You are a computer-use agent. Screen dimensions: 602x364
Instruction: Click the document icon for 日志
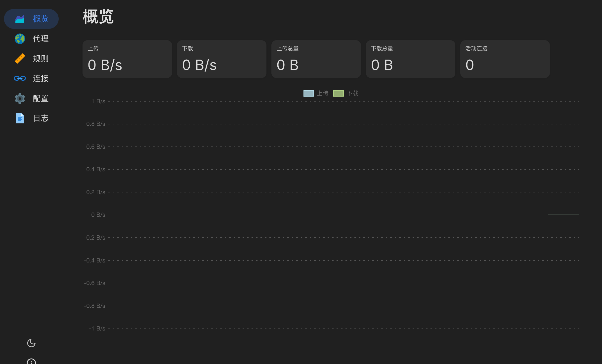pyautogui.click(x=20, y=118)
